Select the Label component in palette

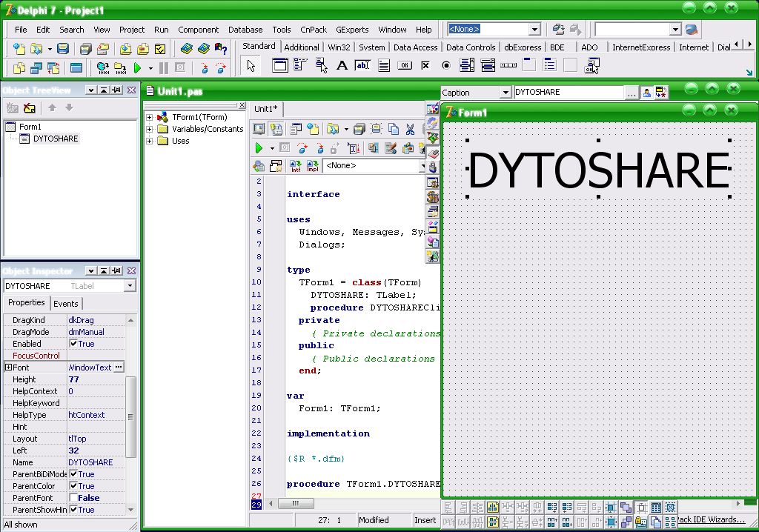coord(342,65)
